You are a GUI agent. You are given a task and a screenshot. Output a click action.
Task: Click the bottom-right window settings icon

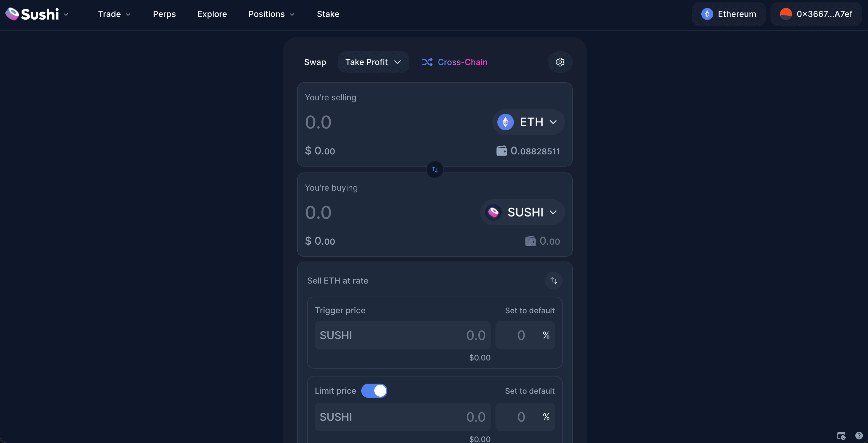click(x=841, y=436)
